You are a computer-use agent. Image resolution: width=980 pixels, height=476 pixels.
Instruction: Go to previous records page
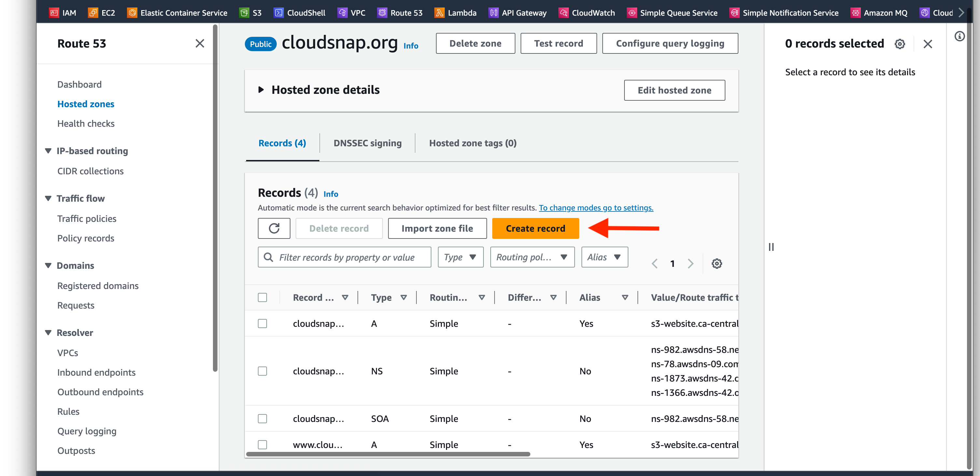[x=655, y=264]
